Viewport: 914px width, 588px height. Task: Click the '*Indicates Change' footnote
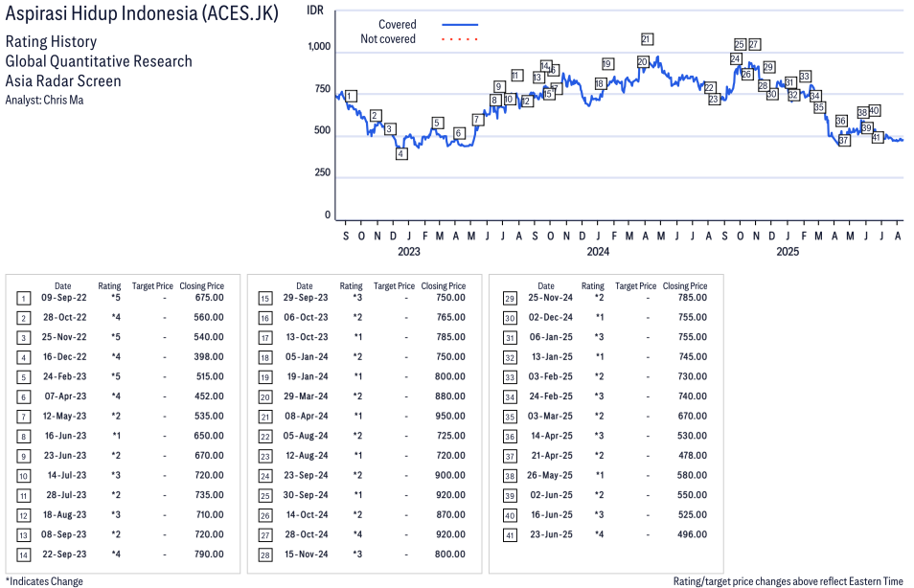click(44, 581)
